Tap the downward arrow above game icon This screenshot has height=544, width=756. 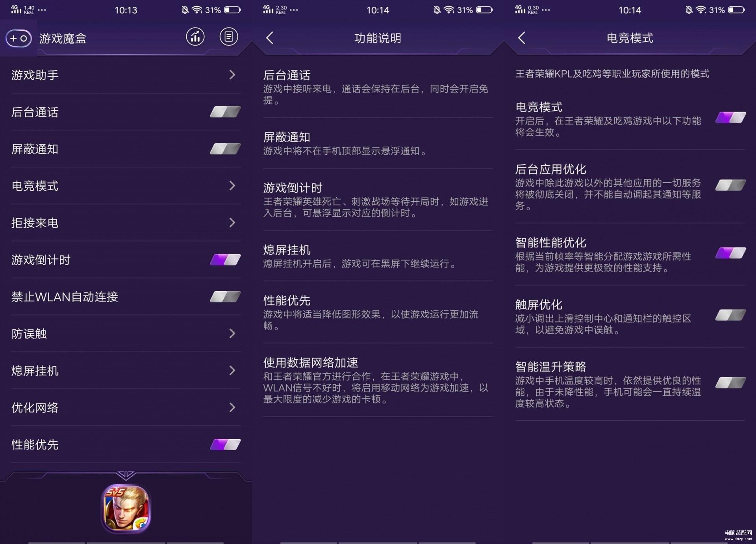click(126, 475)
